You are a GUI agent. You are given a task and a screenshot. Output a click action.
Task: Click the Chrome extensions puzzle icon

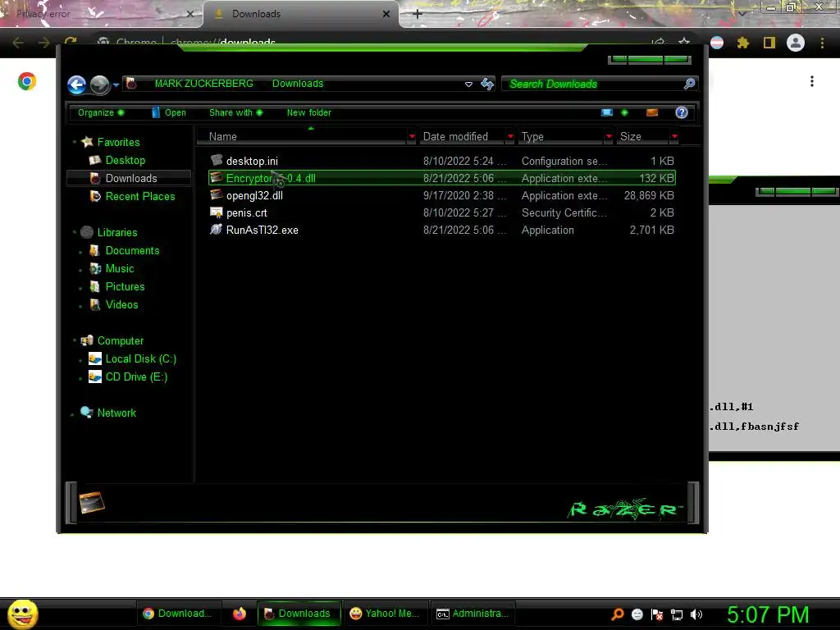pyautogui.click(x=743, y=43)
